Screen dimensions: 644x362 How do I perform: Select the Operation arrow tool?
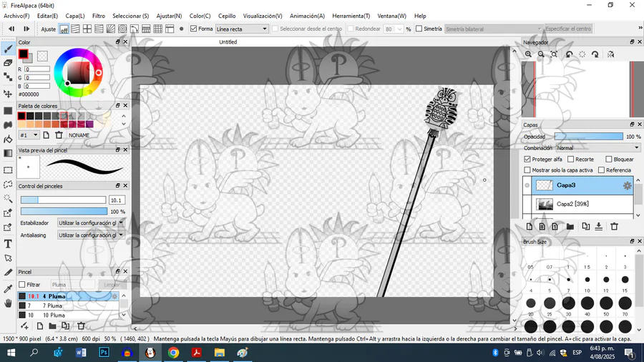(8, 258)
